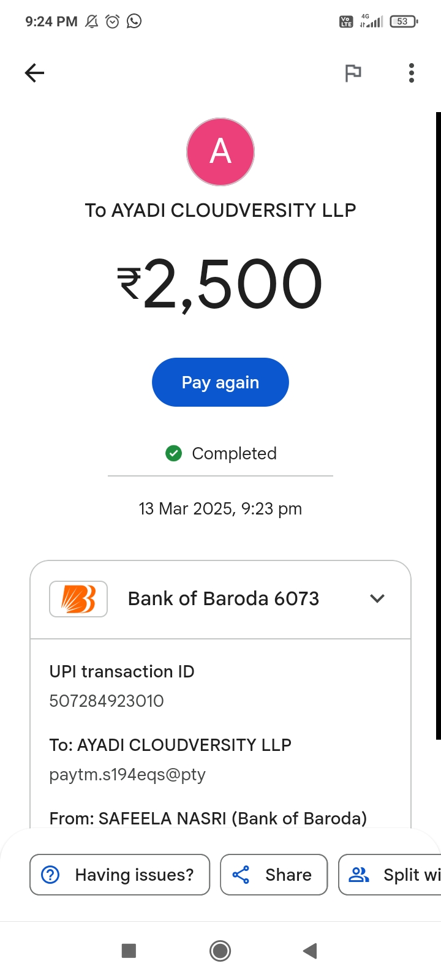Tap the Bank of Baroda logo

78,598
